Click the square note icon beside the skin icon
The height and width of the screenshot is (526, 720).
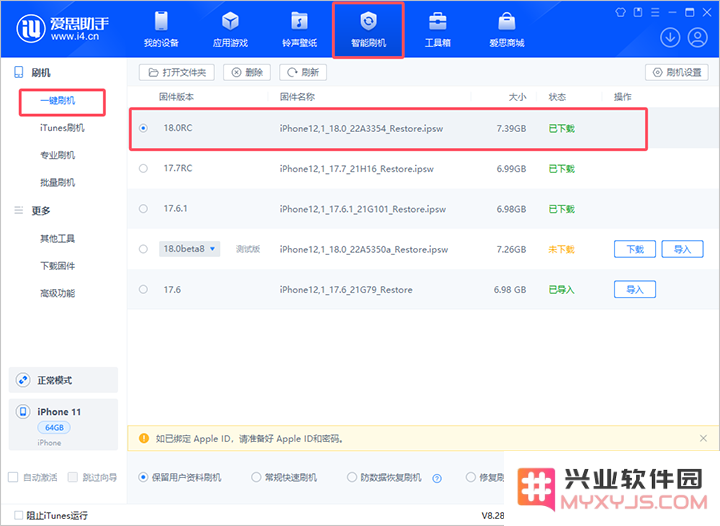tap(638, 12)
